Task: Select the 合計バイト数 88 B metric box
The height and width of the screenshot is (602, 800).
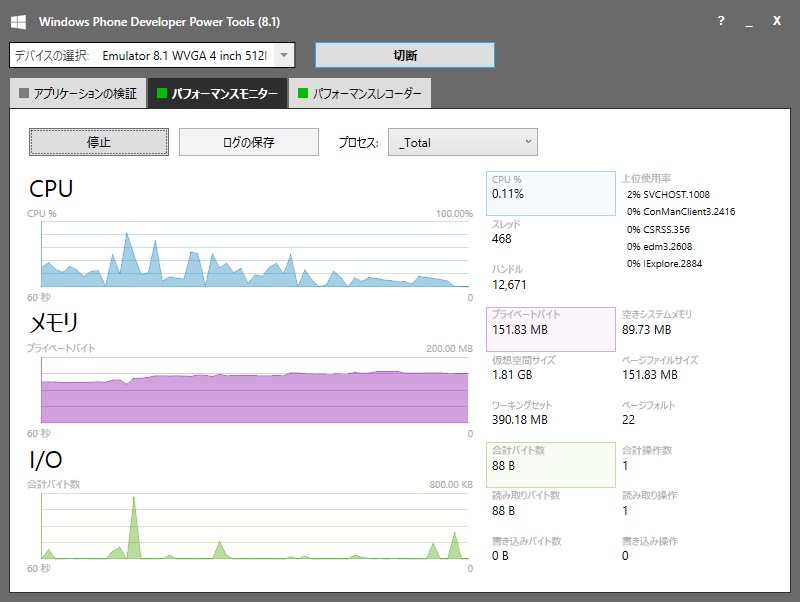Action: [x=551, y=465]
